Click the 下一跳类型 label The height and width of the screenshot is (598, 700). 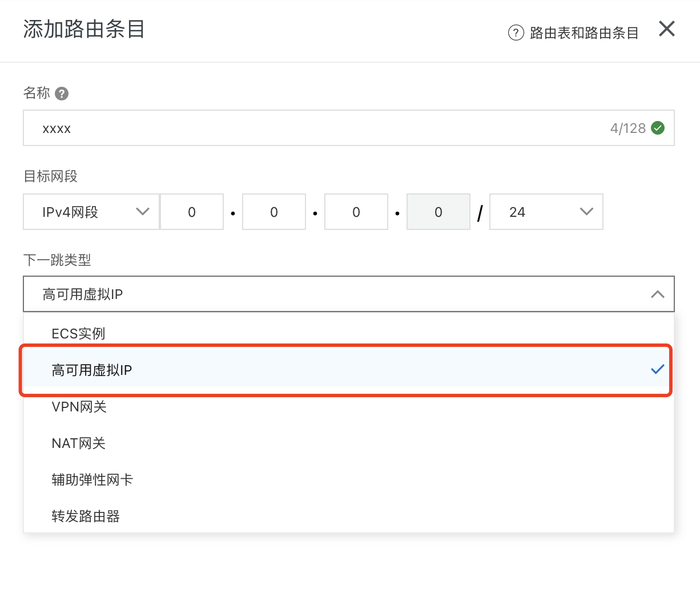tap(57, 260)
